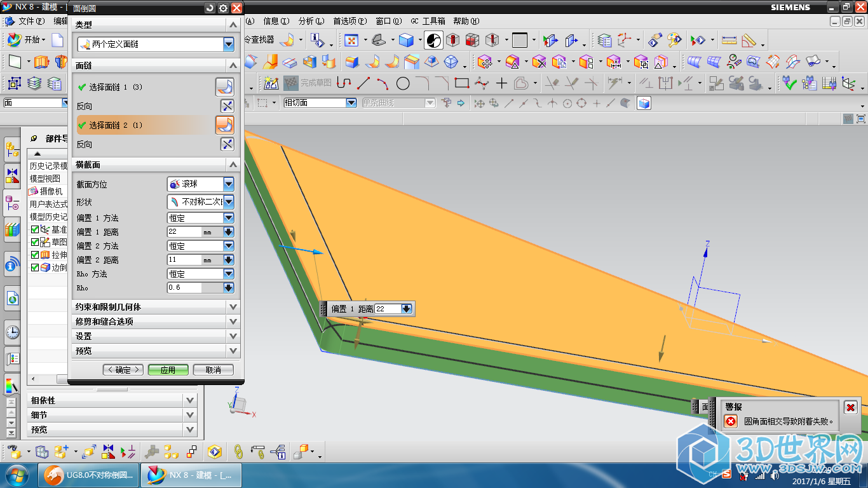Screen dimensions: 868x488
Task: Select the sketch Line tool
Action: 363,83
